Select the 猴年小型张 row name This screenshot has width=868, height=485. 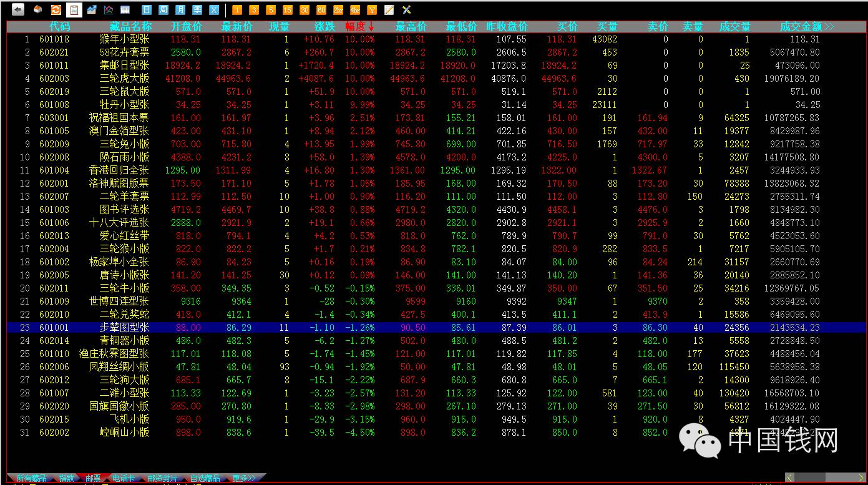pyautogui.click(x=125, y=39)
